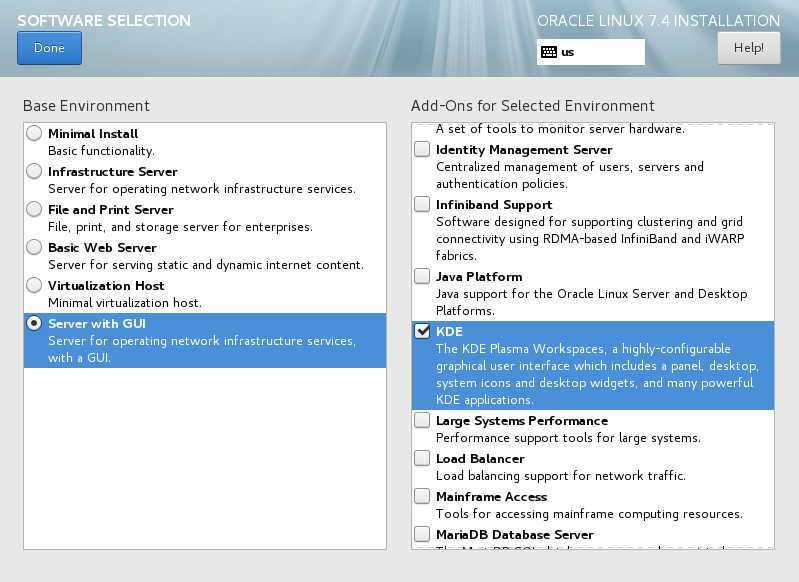Click the keyboard layout icon
Screen dimensions: 799x582
point(549,52)
